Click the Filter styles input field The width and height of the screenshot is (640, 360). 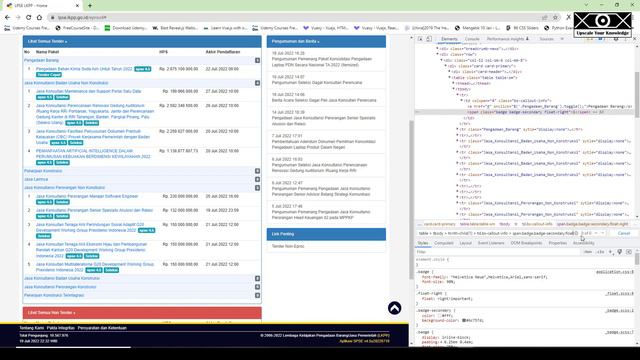[x=498, y=252]
